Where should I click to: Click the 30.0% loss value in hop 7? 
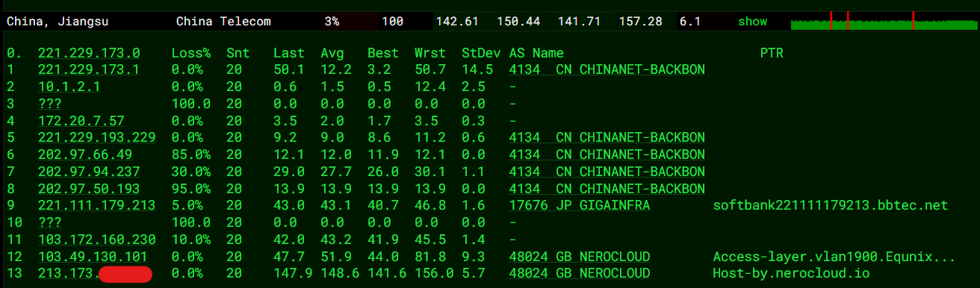pos(191,172)
